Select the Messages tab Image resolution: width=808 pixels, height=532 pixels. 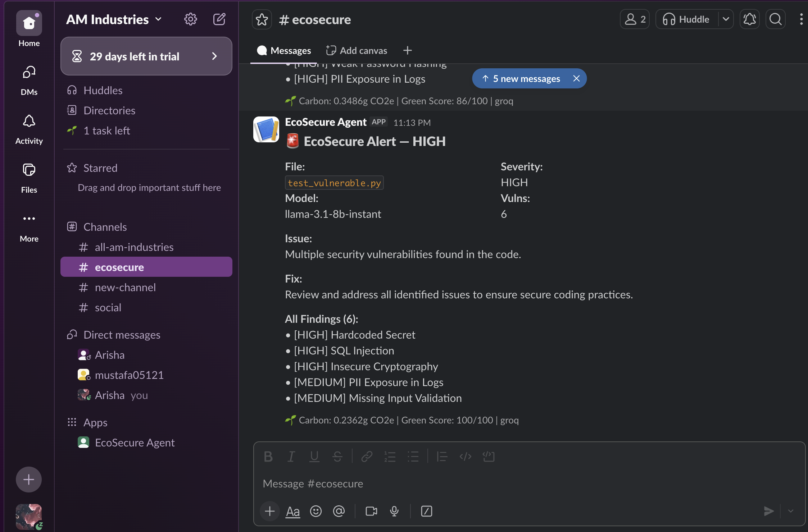[284, 50]
